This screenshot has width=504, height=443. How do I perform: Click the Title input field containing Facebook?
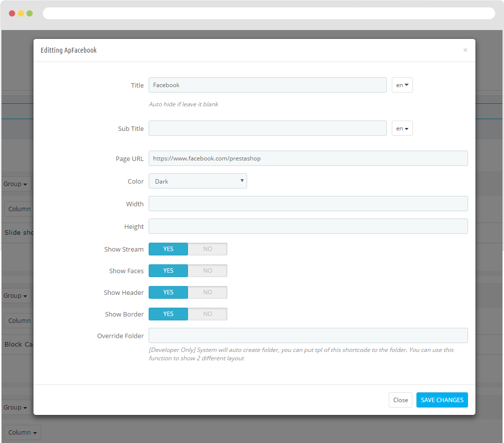(267, 85)
